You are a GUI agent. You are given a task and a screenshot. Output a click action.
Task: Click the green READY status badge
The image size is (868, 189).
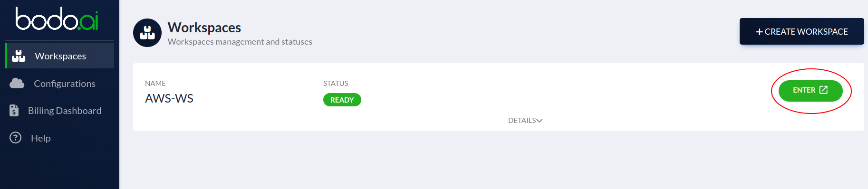pos(342,100)
